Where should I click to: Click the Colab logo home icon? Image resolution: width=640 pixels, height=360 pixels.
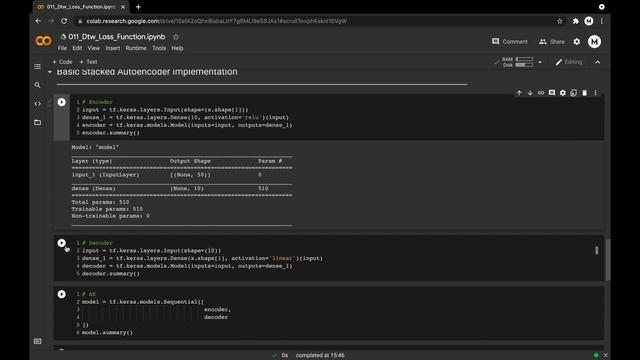[x=43, y=41]
